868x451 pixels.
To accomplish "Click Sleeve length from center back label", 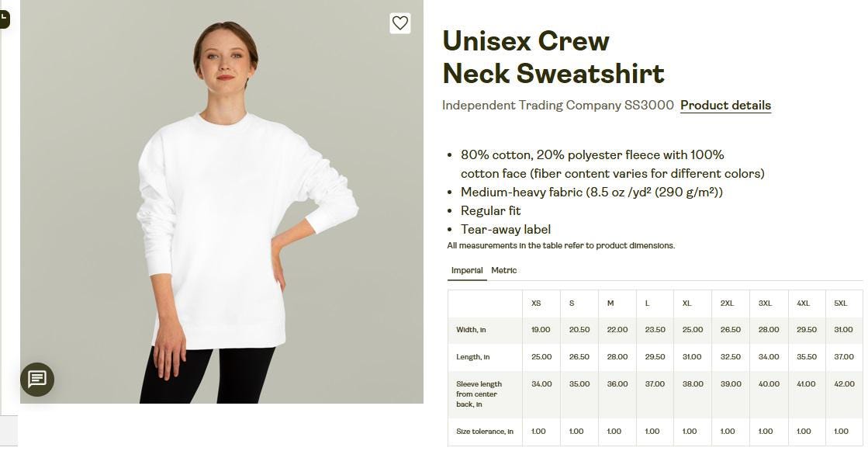I will pos(479,394).
